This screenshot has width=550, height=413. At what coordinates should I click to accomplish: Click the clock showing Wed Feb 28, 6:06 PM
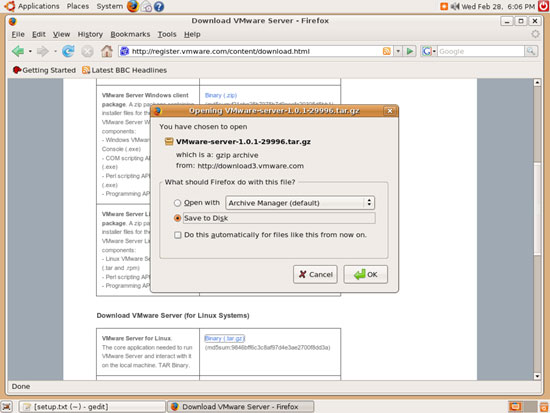[498, 6]
